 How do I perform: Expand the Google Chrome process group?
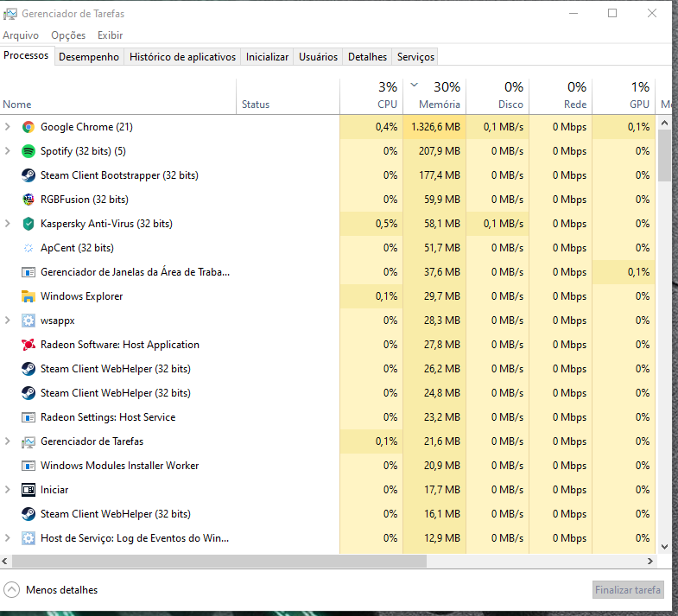[8, 127]
